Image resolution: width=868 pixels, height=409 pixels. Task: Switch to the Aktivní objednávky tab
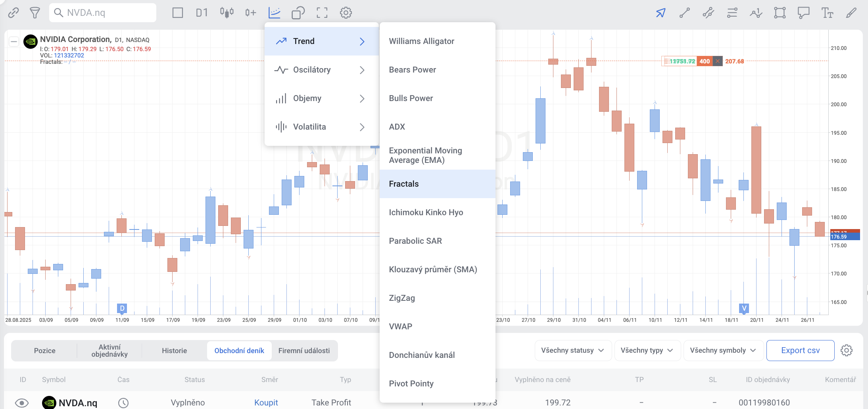point(109,351)
